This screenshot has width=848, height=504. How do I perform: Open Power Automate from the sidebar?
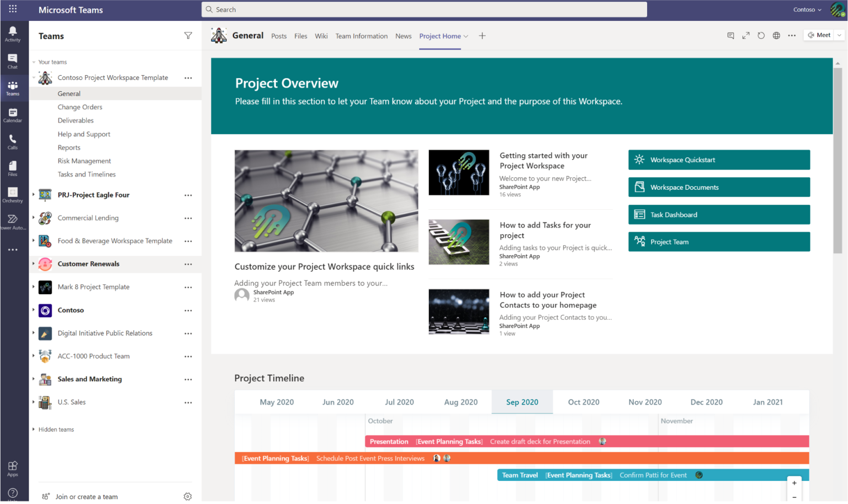pyautogui.click(x=13, y=221)
